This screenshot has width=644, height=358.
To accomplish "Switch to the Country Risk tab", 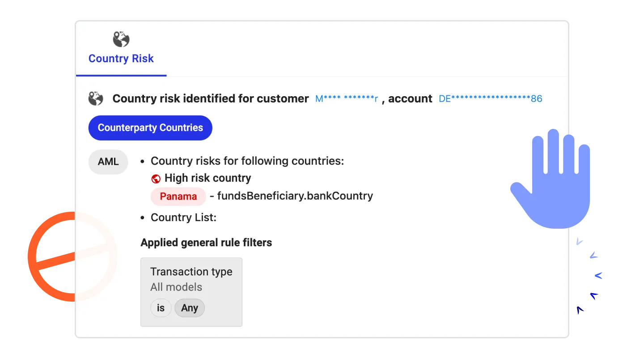I will (x=121, y=59).
